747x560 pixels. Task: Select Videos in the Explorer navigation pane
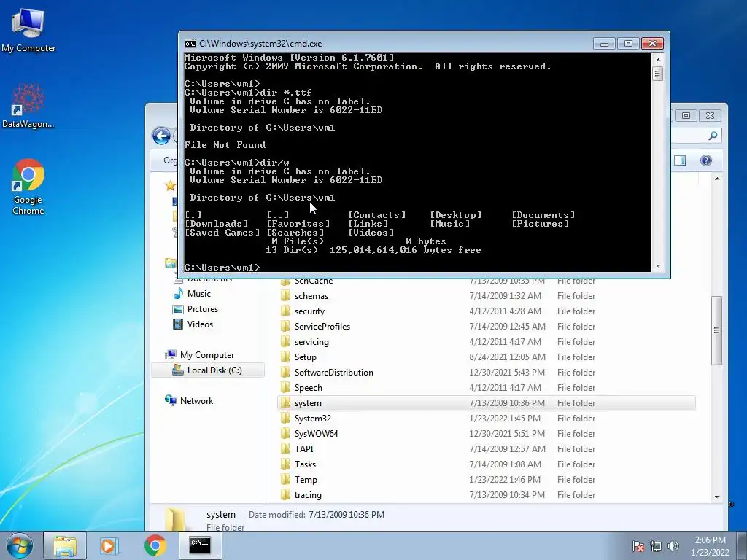pyautogui.click(x=200, y=324)
